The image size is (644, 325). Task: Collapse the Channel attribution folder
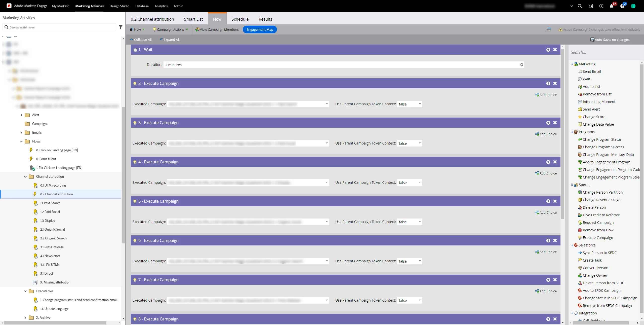25,176
